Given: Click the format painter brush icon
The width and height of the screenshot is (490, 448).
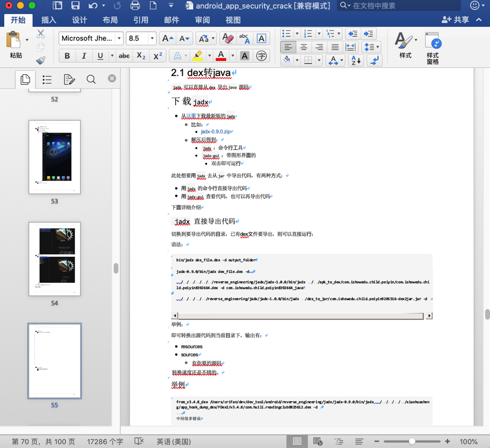Looking at the screenshot, I should click(x=41, y=60).
